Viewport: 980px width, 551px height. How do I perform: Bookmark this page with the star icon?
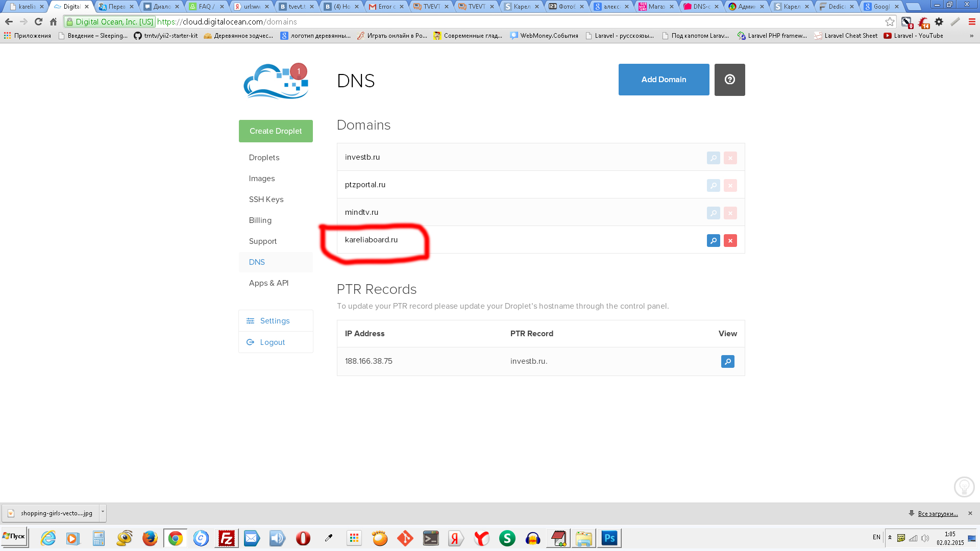pyautogui.click(x=890, y=22)
